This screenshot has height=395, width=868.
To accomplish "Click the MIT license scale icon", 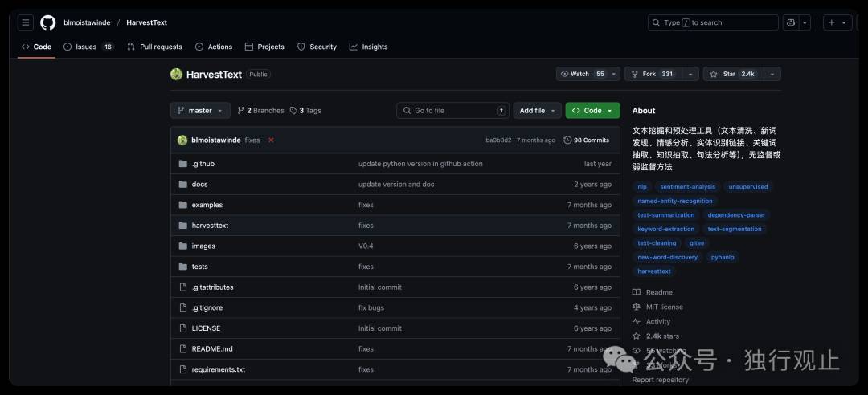I will [637, 307].
